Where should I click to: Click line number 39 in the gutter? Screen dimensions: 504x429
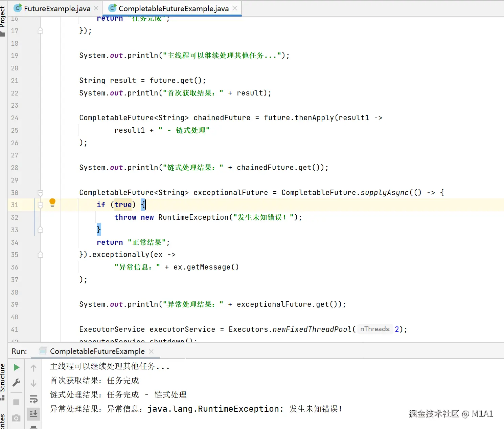[15, 304]
